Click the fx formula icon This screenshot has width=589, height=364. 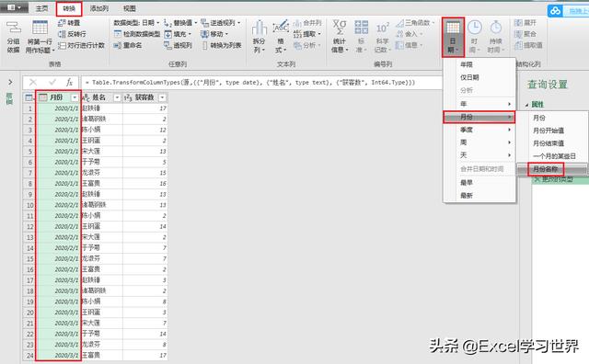coord(69,82)
